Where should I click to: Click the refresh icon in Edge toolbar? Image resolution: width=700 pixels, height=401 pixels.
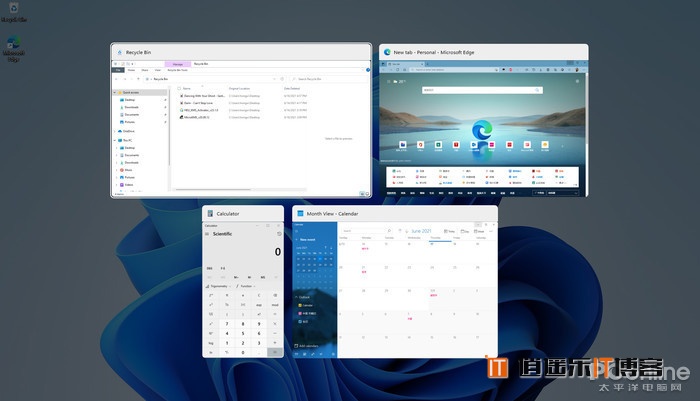pyautogui.click(x=397, y=70)
